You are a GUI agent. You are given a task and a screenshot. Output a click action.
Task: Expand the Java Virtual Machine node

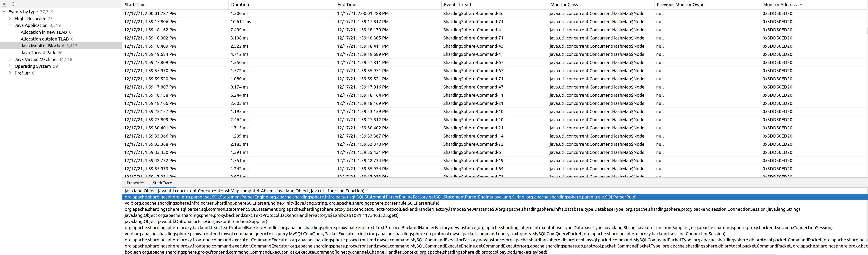(x=10, y=59)
